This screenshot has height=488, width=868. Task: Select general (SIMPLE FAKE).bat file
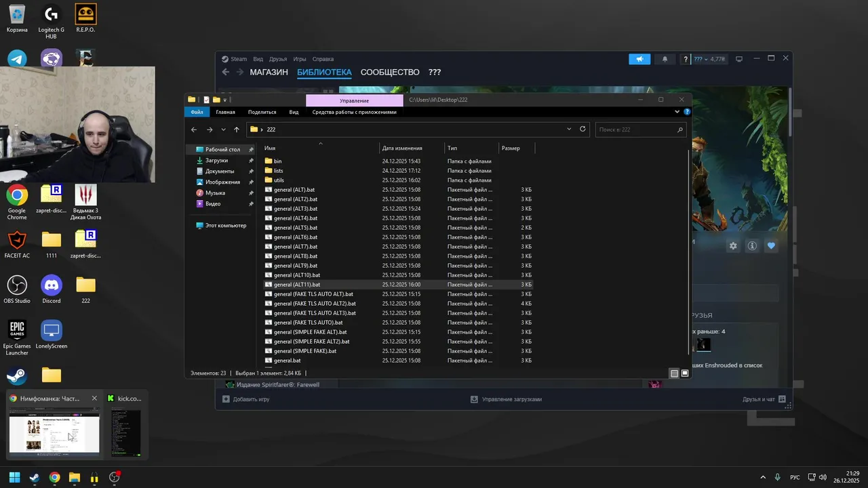click(x=398, y=351)
